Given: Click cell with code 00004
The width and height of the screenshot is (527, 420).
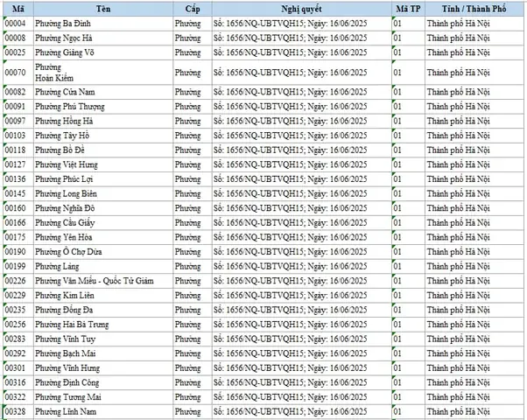Looking at the screenshot, I should tap(18, 24).
